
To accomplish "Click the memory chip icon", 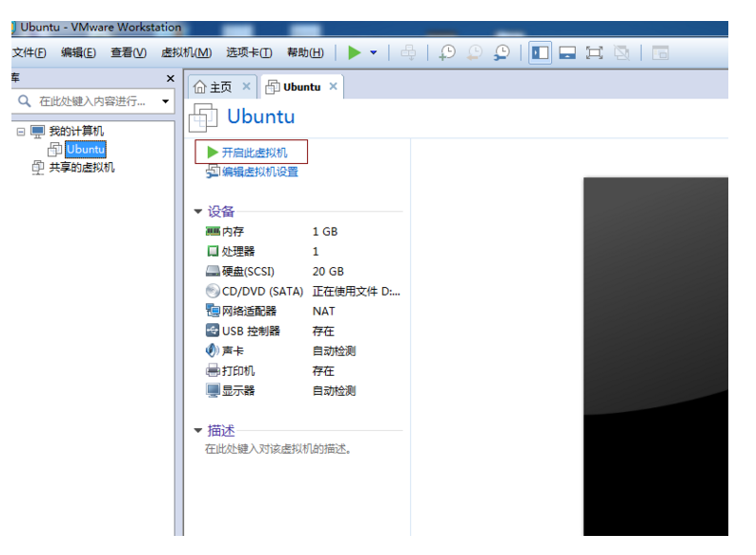I will [213, 232].
